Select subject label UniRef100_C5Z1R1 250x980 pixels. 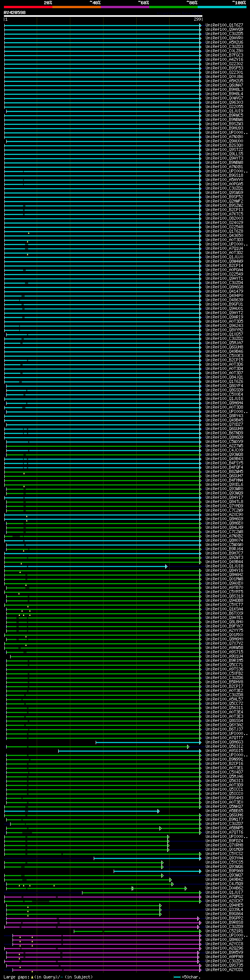pos(224,931)
